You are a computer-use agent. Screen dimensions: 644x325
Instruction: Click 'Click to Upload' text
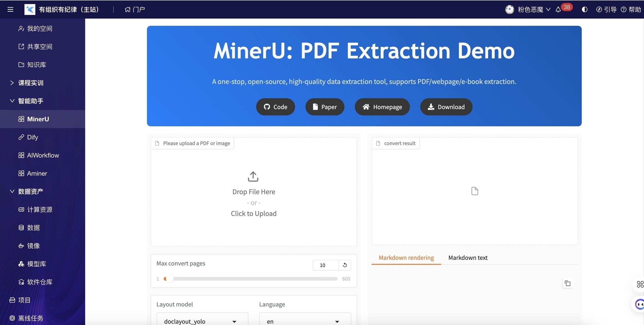click(x=254, y=214)
